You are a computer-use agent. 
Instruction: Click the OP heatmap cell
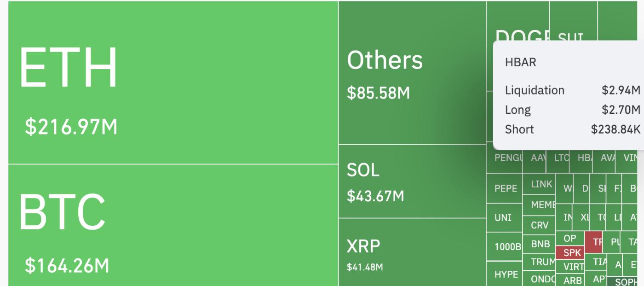(x=570, y=238)
